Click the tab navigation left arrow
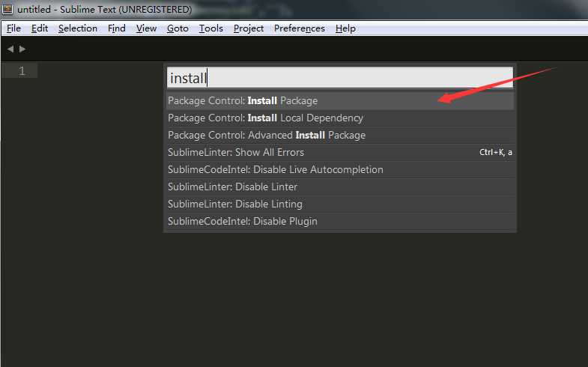This screenshot has height=367, width=588. point(10,49)
